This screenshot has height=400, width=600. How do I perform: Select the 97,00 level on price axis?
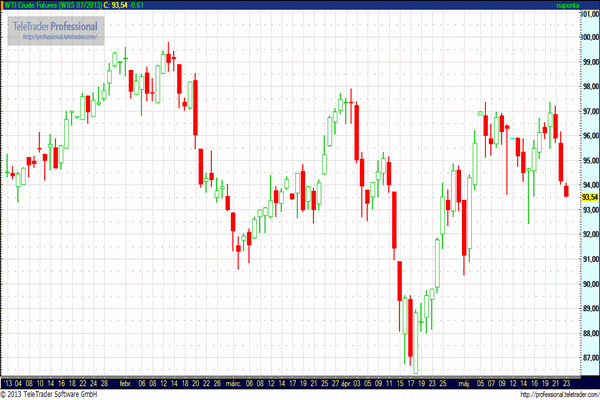tap(589, 112)
